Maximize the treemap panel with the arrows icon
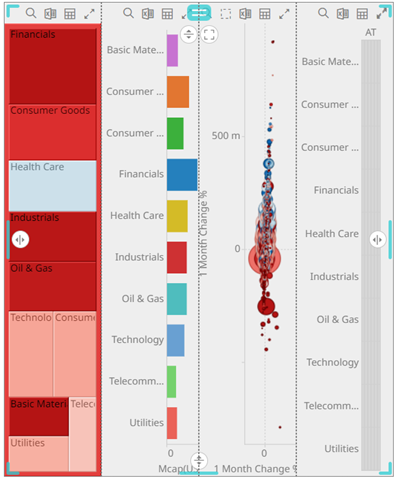The height and width of the screenshot is (480, 397). (x=89, y=14)
